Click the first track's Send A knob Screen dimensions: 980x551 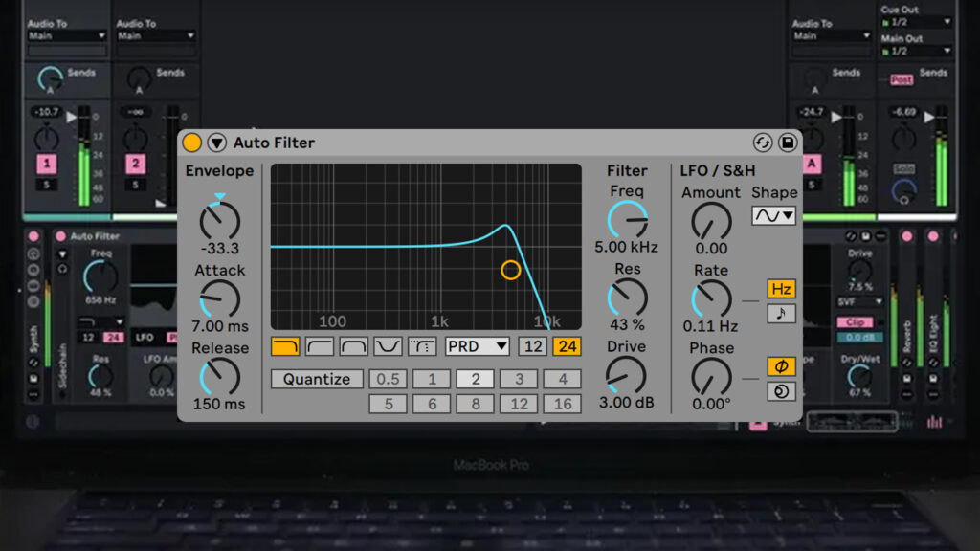coord(50,79)
